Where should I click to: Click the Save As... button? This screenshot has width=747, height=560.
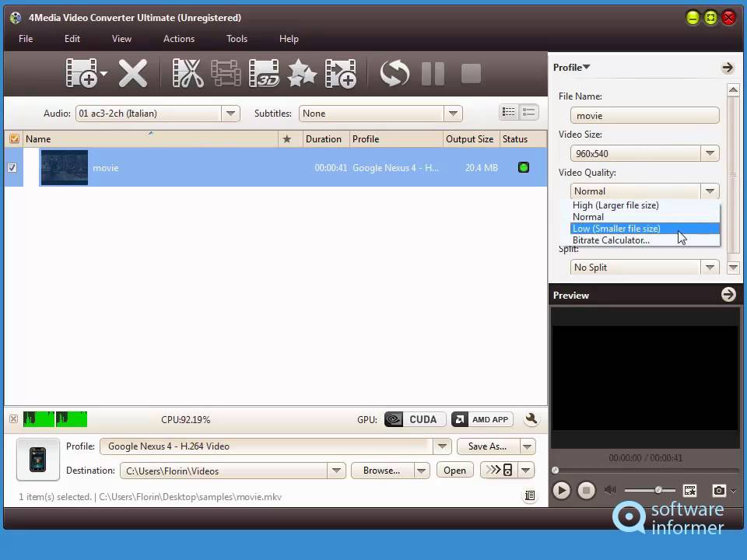coord(487,446)
